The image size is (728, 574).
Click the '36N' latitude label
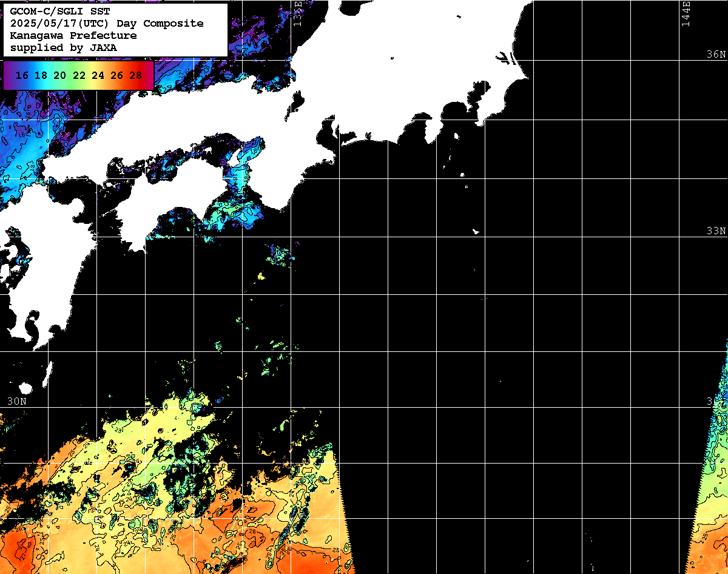click(x=716, y=54)
